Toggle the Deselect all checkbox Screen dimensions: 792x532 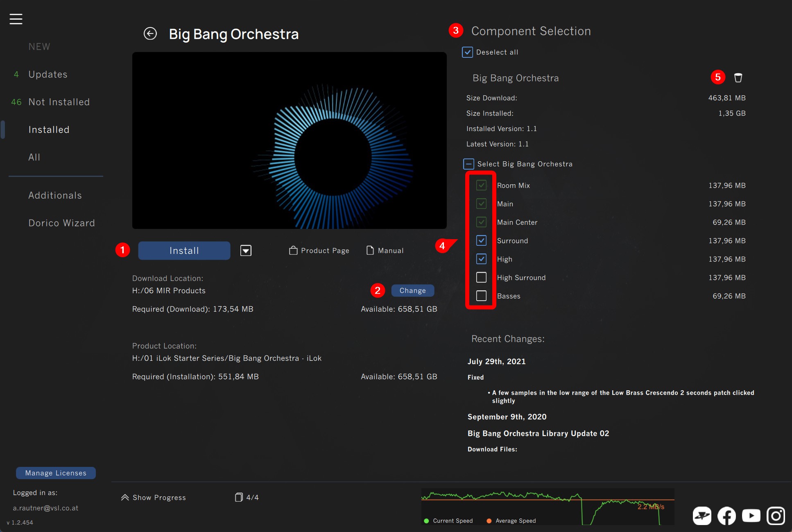467,52
